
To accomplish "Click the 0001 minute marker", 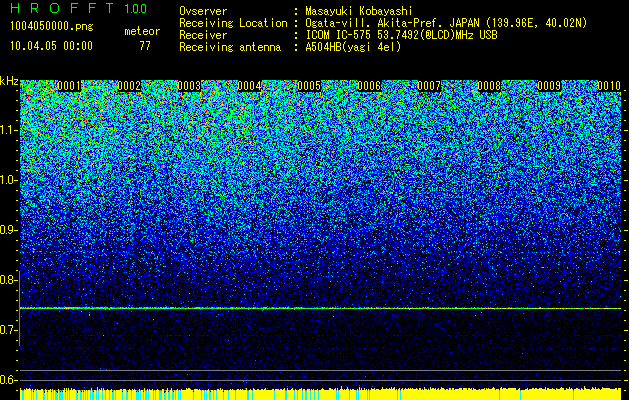I will point(69,86).
